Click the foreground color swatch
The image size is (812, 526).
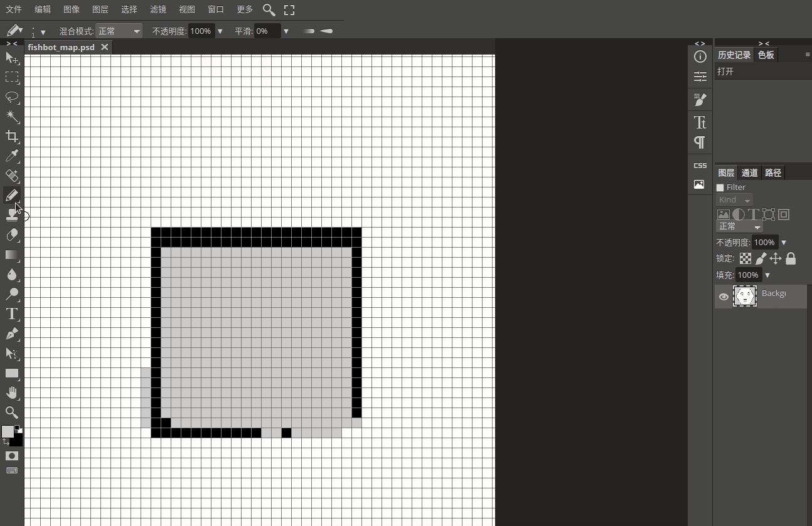pyautogui.click(x=9, y=431)
